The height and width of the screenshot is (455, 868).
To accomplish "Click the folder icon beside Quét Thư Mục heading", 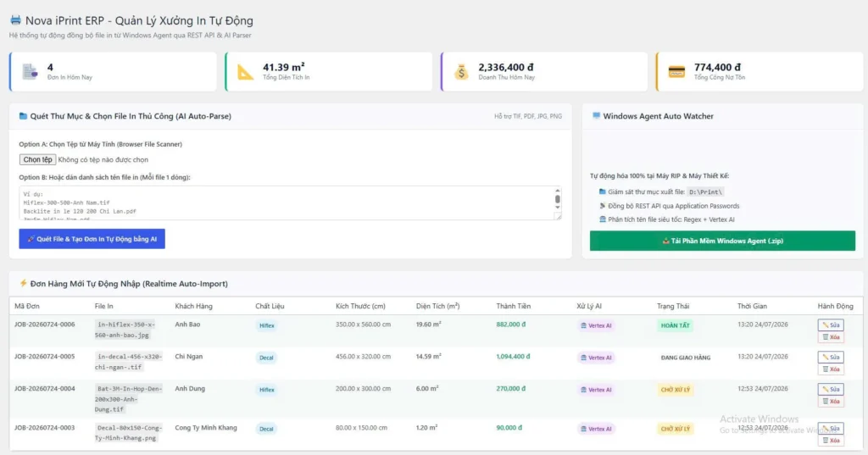I will (23, 116).
